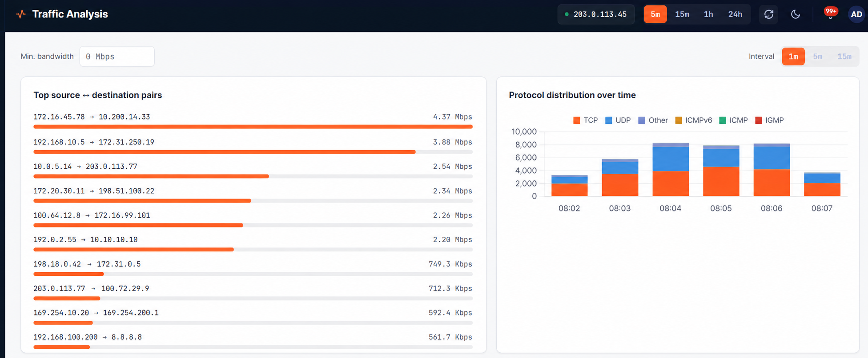
Task: Click the 08:05 axis label
Action: (x=721, y=208)
